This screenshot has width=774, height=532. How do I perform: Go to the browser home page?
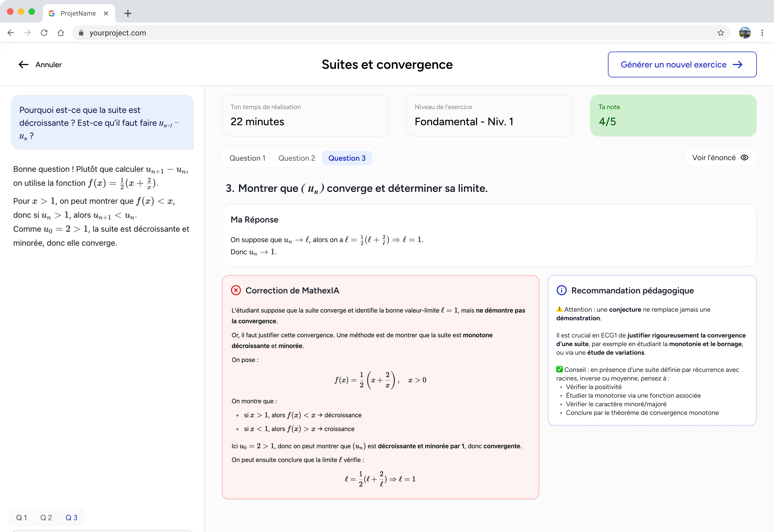coord(61,33)
